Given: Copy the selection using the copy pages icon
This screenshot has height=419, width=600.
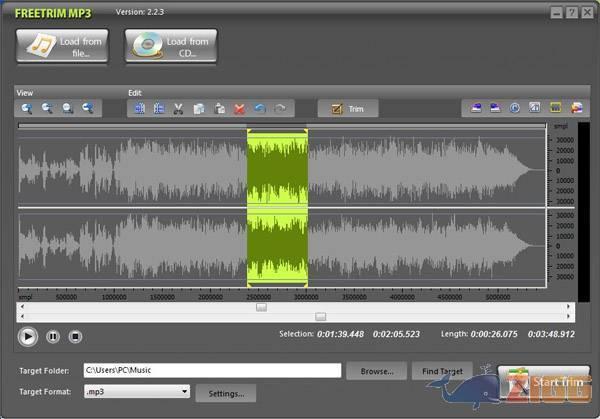Looking at the screenshot, I should coord(199,109).
